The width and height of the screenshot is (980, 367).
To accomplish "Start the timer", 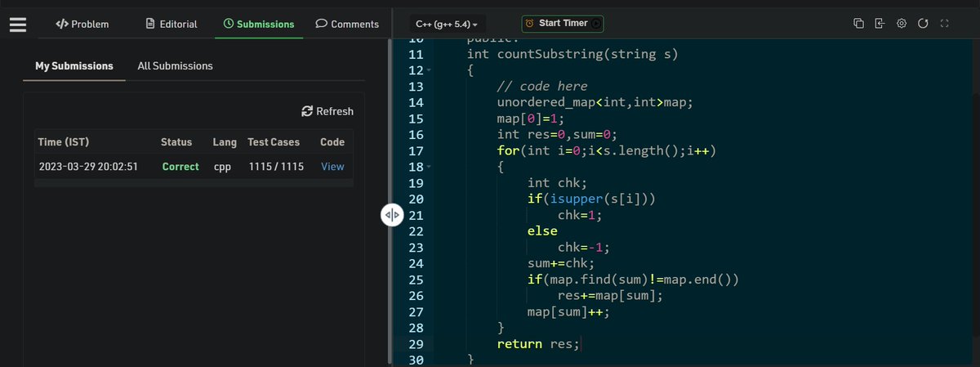I will (563, 24).
